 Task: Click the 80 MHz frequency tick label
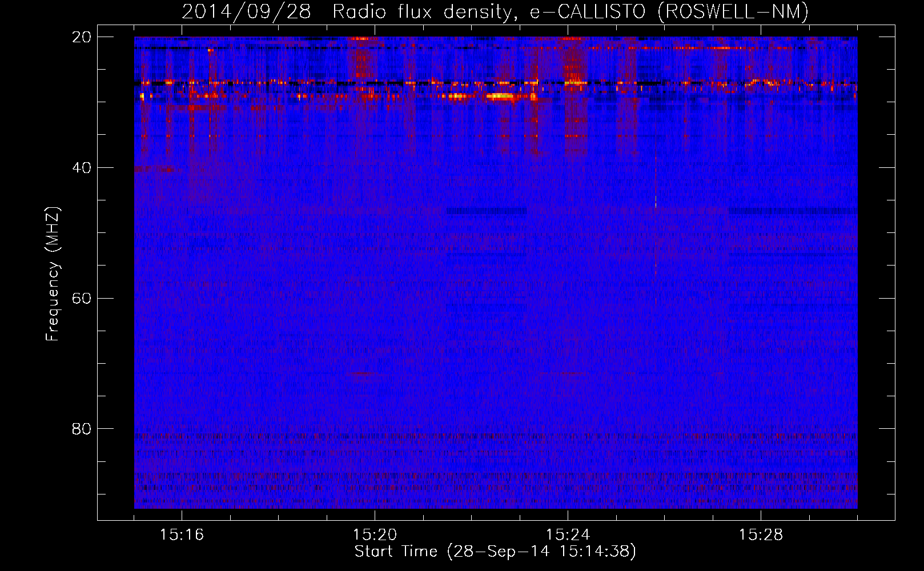[82, 429]
